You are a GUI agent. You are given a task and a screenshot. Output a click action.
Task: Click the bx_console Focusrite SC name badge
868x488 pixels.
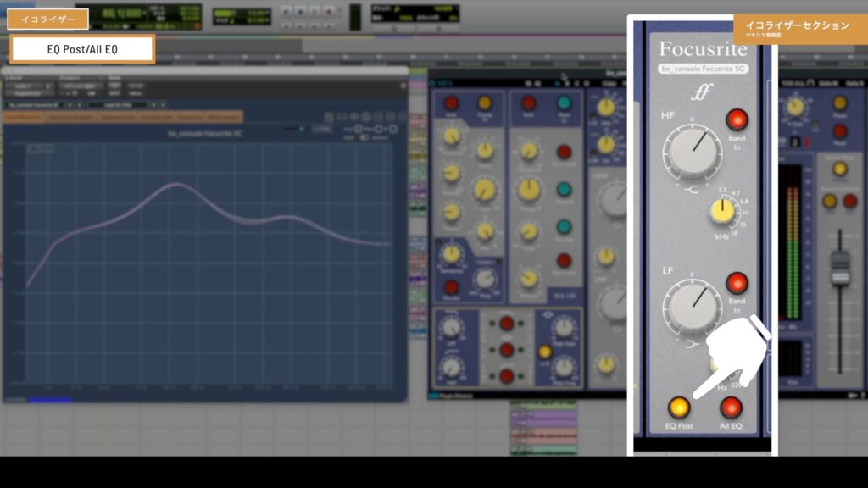[703, 69]
